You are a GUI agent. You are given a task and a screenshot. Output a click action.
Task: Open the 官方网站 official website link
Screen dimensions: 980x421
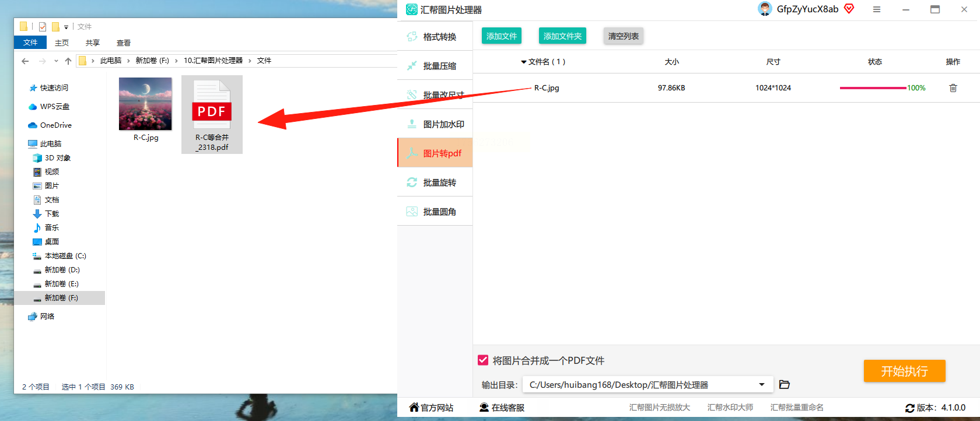tap(431, 408)
